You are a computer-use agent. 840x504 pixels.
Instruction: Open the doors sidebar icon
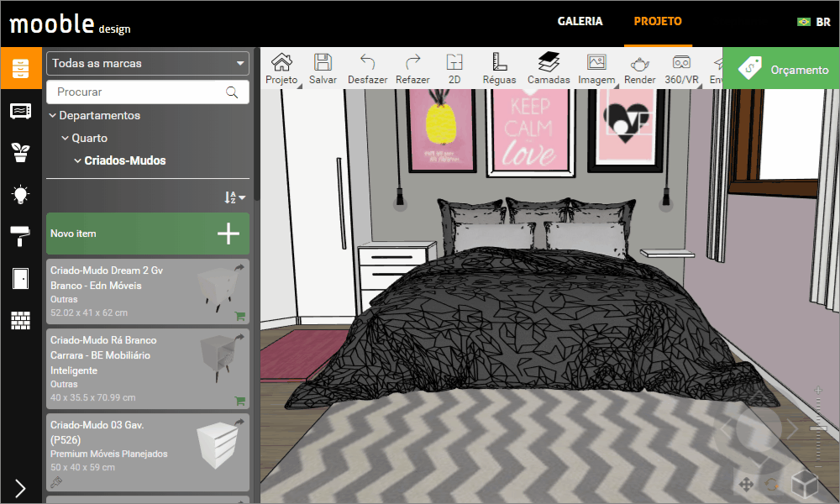[21, 279]
